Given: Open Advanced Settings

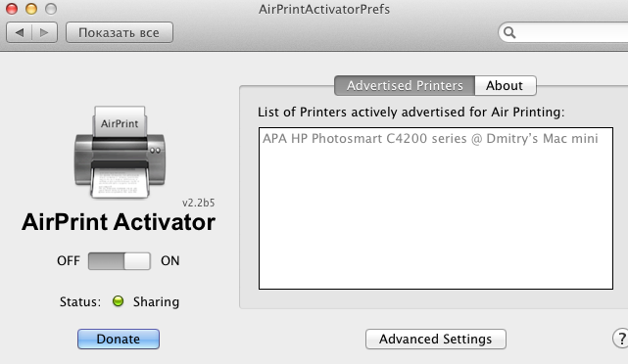Looking at the screenshot, I should [x=436, y=339].
